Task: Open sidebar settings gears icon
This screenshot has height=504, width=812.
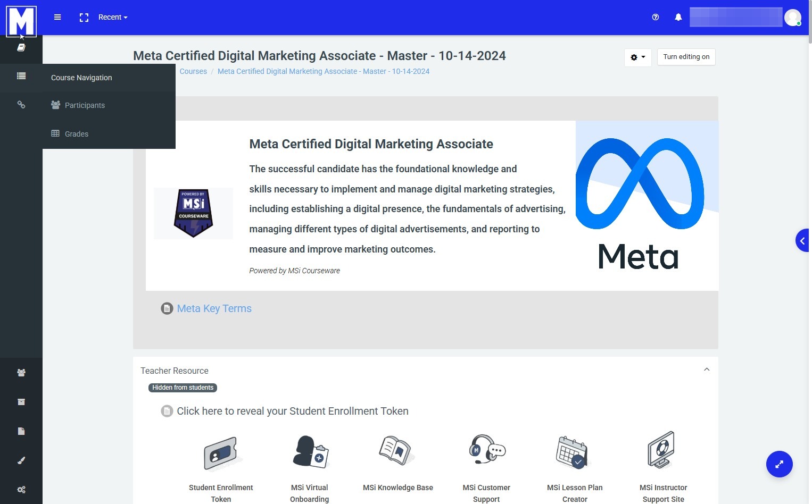Action: point(21,490)
